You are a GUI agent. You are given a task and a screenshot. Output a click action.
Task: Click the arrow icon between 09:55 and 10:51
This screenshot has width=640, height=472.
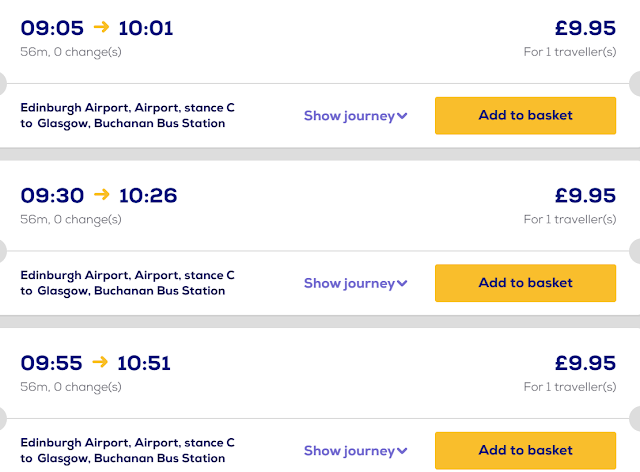pos(100,362)
